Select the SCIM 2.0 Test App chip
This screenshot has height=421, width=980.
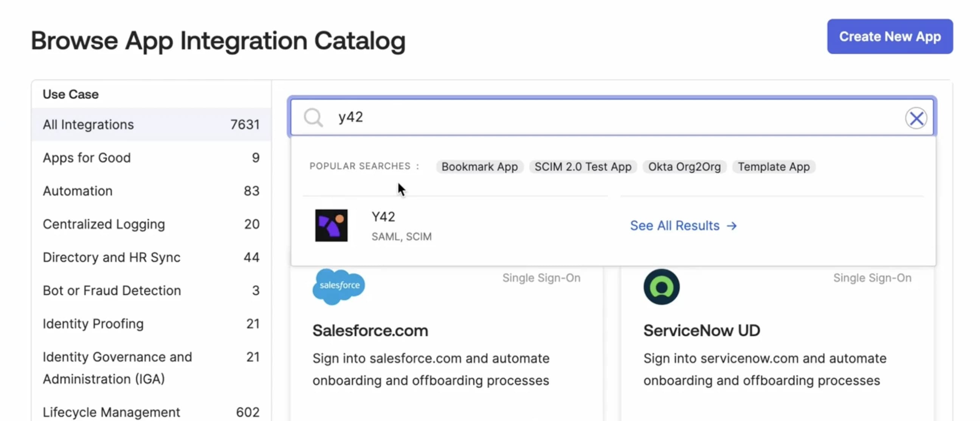click(583, 167)
